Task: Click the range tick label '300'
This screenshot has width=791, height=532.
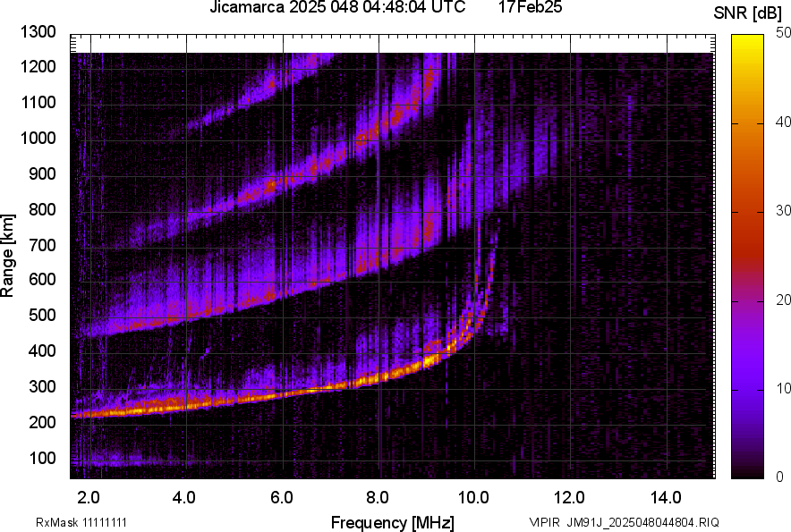Action: point(42,386)
